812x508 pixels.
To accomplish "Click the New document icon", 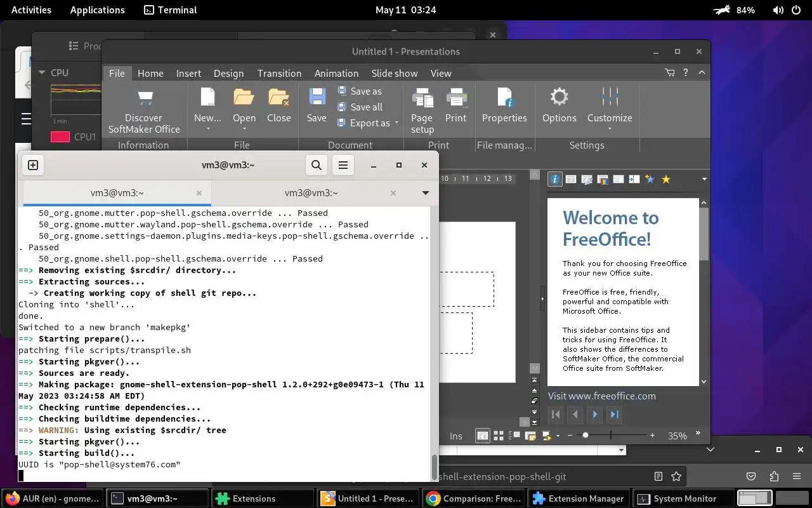I will coord(208,97).
